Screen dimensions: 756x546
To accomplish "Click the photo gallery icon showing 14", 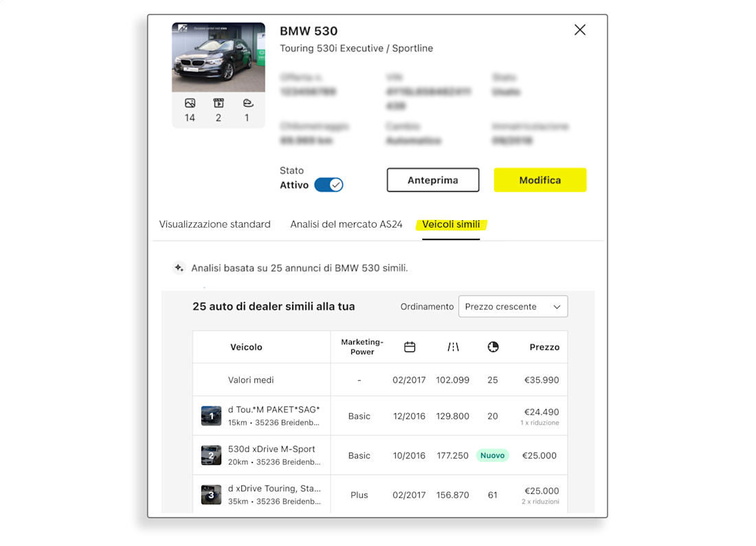I will tap(190, 103).
